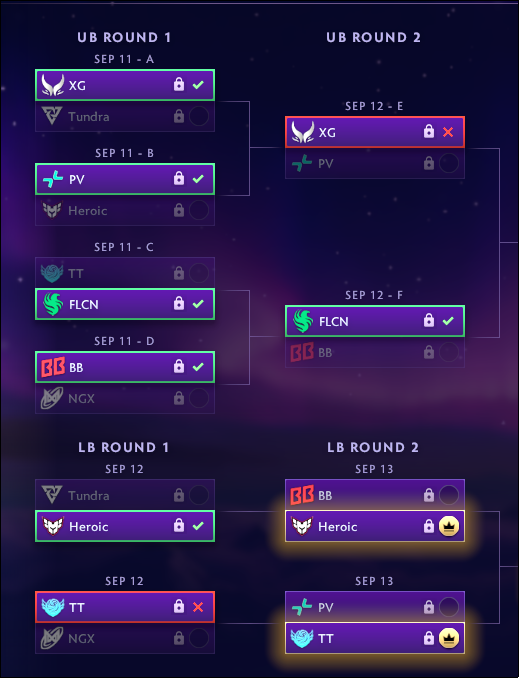Pick TT row in SEP 11 - C match

click(x=125, y=273)
